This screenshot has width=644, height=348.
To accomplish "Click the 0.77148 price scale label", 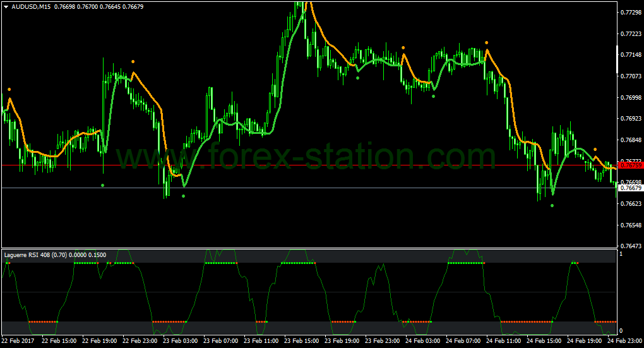I will 631,55.
